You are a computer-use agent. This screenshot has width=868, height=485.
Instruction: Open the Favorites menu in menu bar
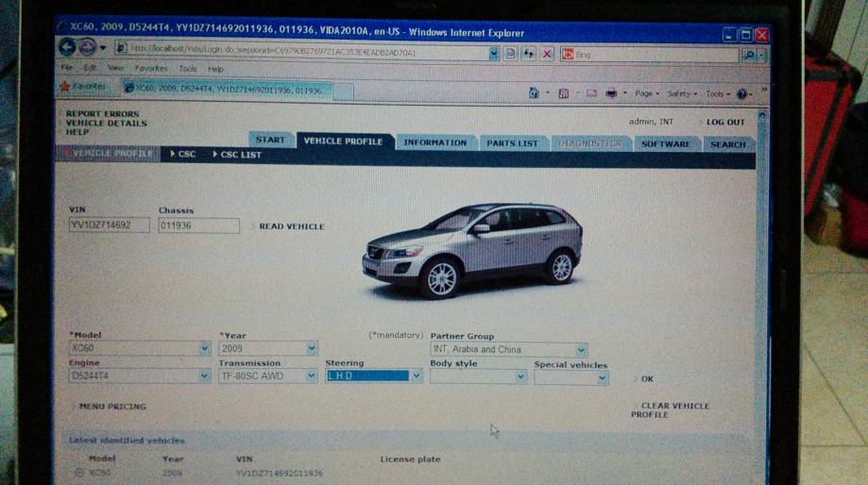pyautogui.click(x=151, y=68)
